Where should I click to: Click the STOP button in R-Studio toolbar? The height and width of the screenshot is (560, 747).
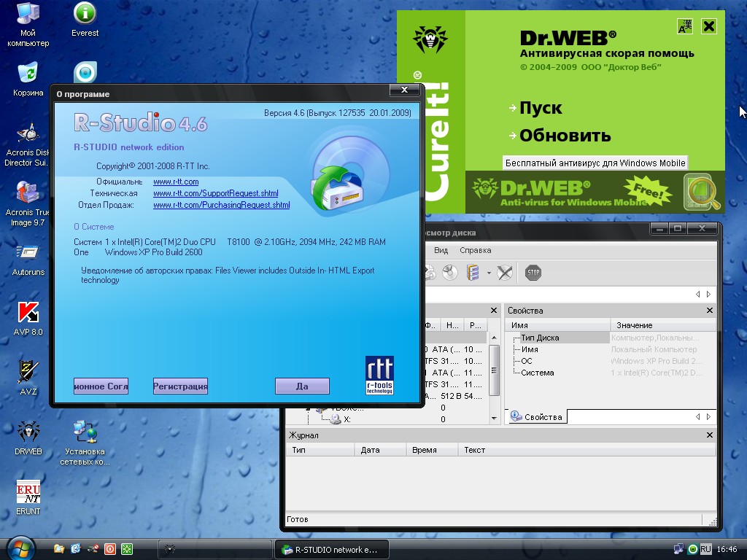tap(533, 273)
